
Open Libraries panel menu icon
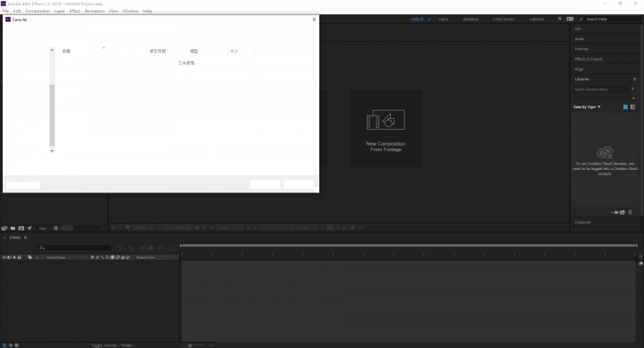pyautogui.click(x=634, y=79)
